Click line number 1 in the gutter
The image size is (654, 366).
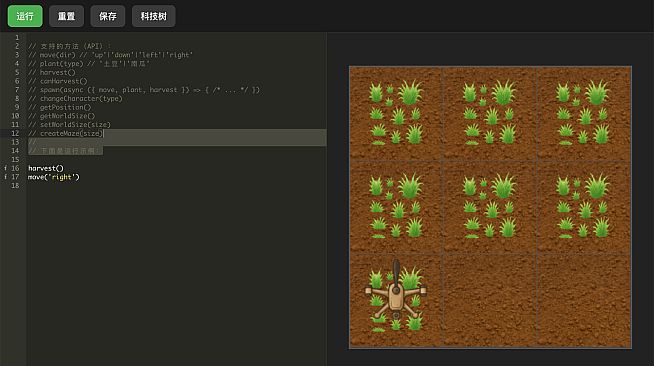(x=17, y=37)
